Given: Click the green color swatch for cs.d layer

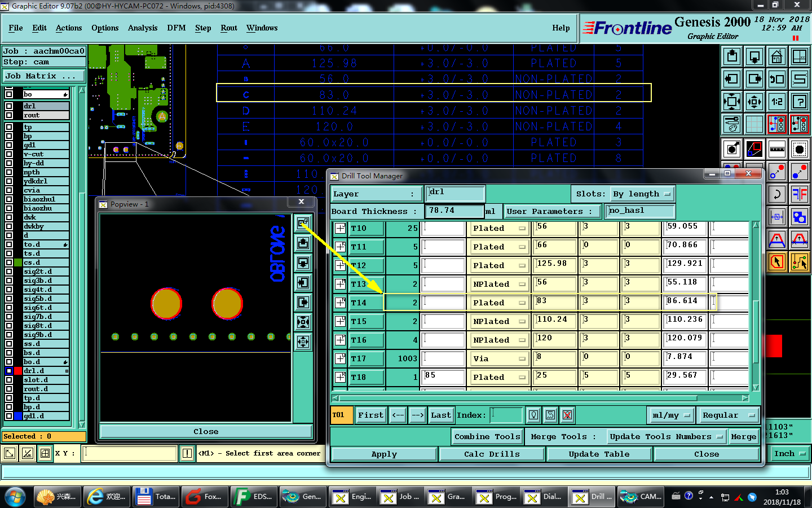Looking at the screenshot, I should click(x=18, y=262).
